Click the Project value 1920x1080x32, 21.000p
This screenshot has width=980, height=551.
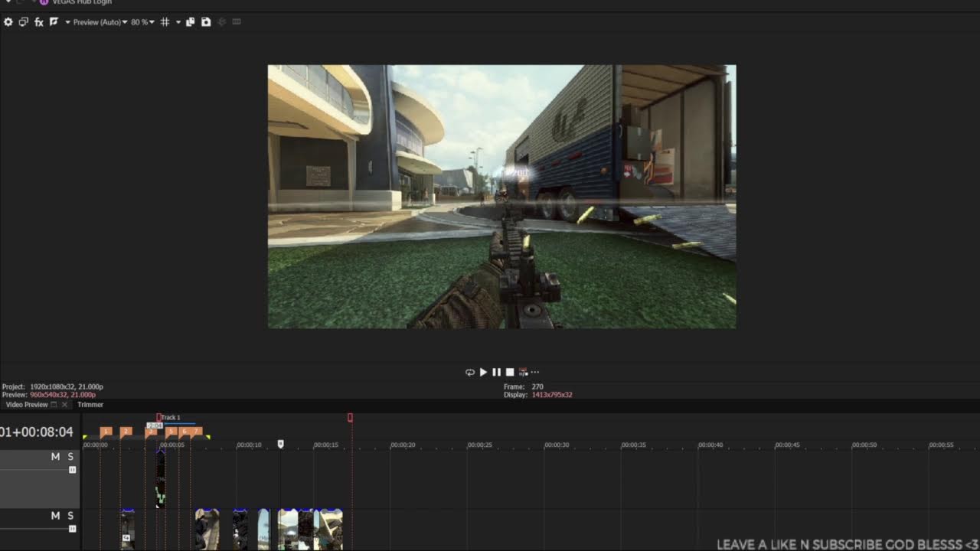[67, 387]
